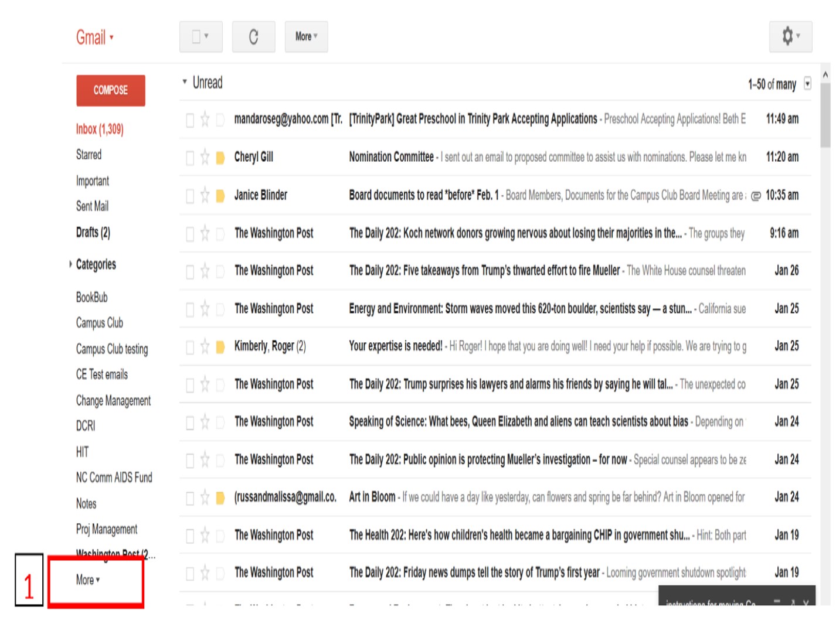This screenshot has height=644, width=836.
Task: Open Sent Mail folder
Action: (x=92, y=206)
